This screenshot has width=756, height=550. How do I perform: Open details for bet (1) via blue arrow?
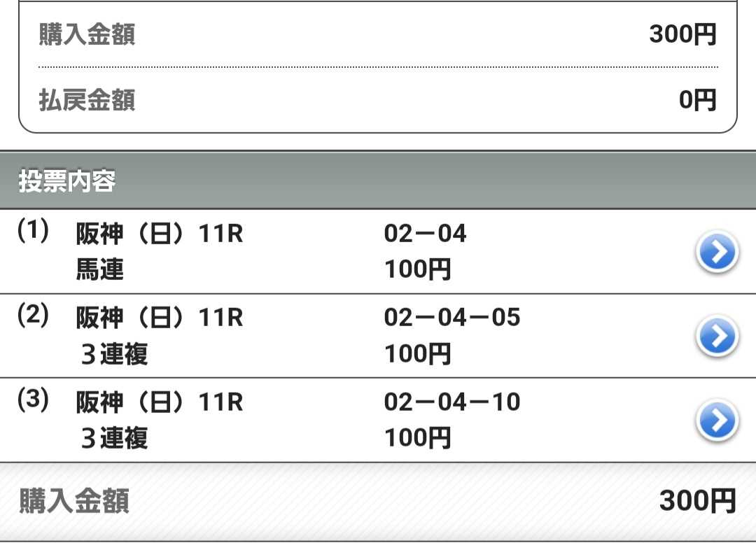click(717, 253)
